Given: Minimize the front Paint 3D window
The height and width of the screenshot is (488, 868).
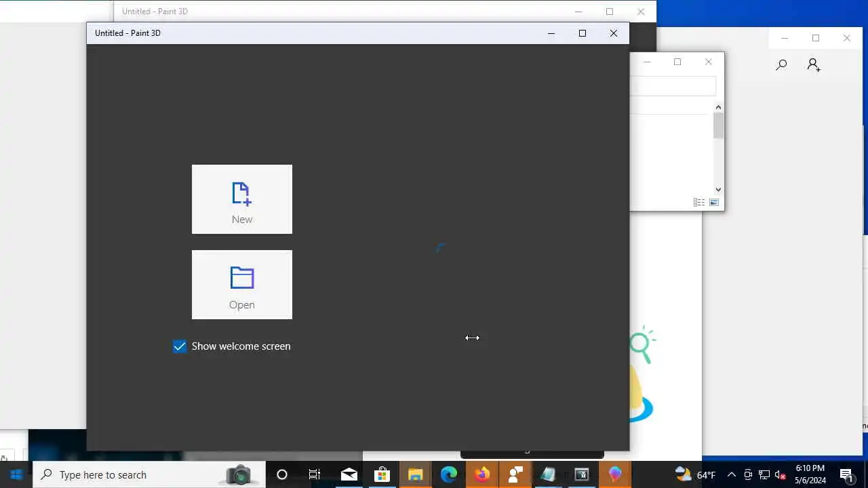Looking at the screenshot, I should click(x=551, y=33).
